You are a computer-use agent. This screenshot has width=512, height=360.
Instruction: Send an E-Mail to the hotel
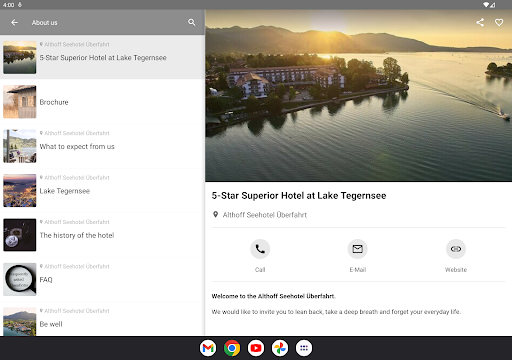tap(358, 249)
